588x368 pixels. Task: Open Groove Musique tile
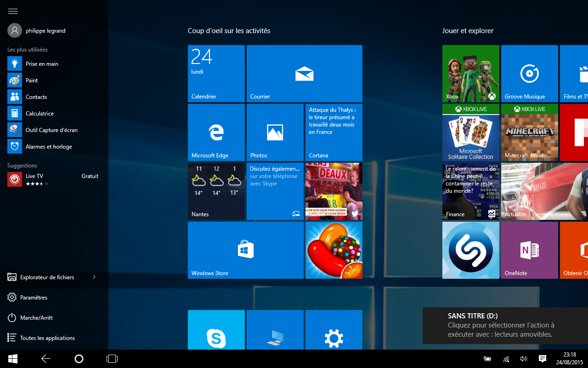530,74
